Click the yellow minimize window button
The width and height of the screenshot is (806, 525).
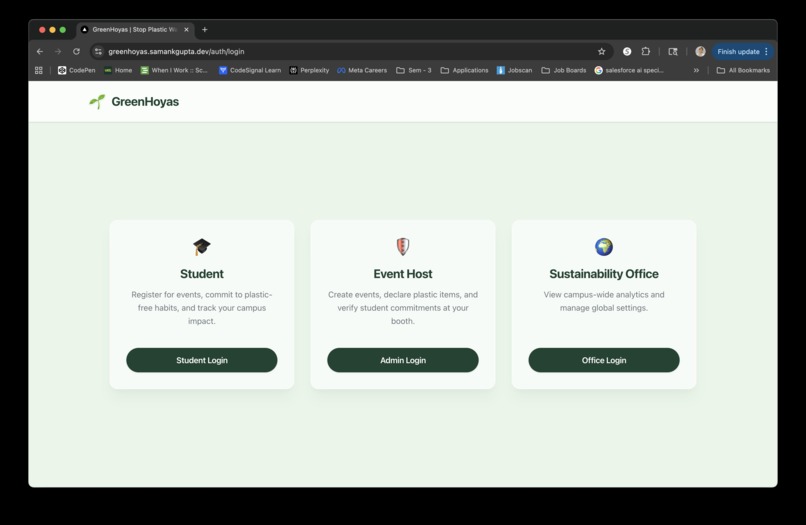(x=52, y=30)
